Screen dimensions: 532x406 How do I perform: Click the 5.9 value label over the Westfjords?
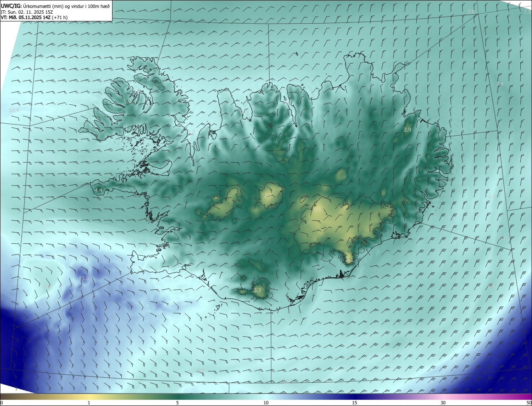pos(127,101)
